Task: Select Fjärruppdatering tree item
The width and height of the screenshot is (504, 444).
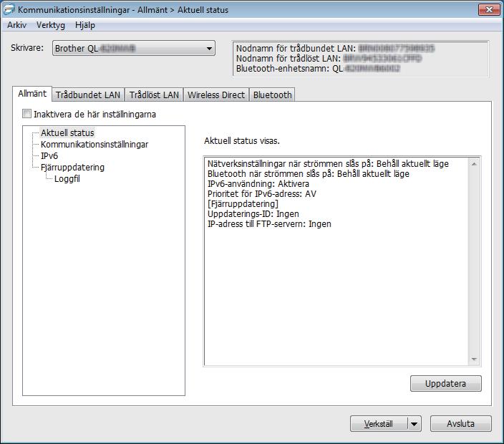Action: click(72, 168)
